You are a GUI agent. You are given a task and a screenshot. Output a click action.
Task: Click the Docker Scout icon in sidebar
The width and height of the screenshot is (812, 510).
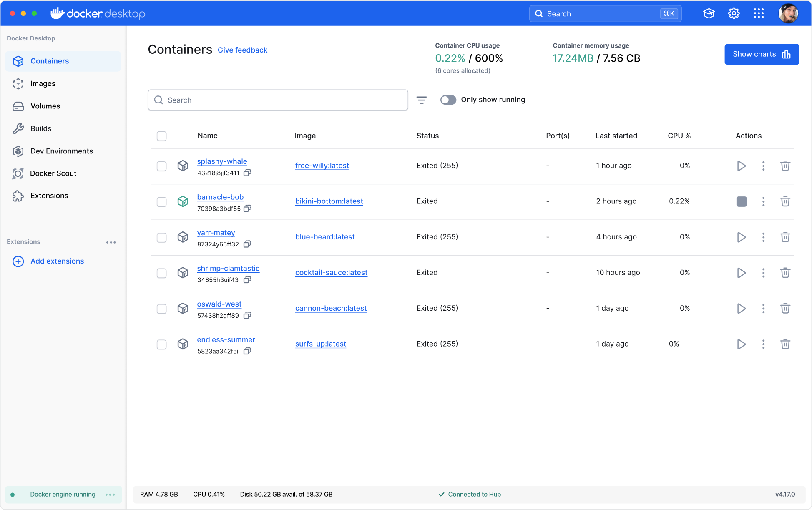(x=18, y=173)
